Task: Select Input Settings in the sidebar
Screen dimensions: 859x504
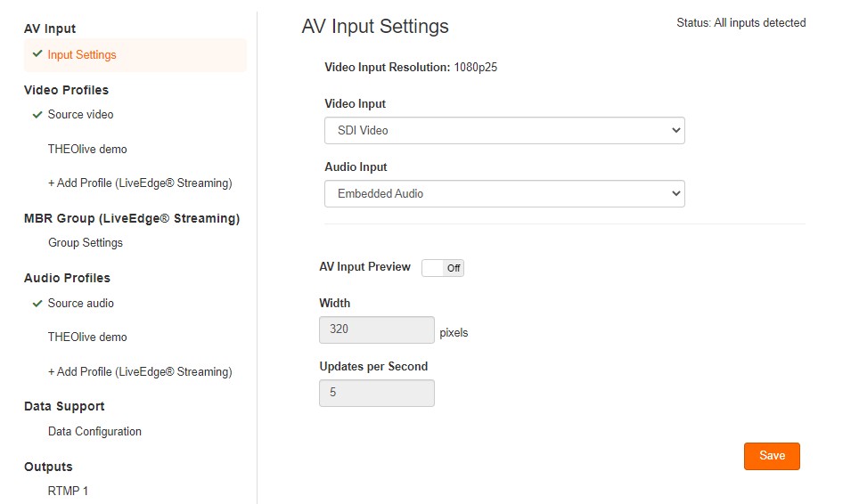Action: point(82,55)
